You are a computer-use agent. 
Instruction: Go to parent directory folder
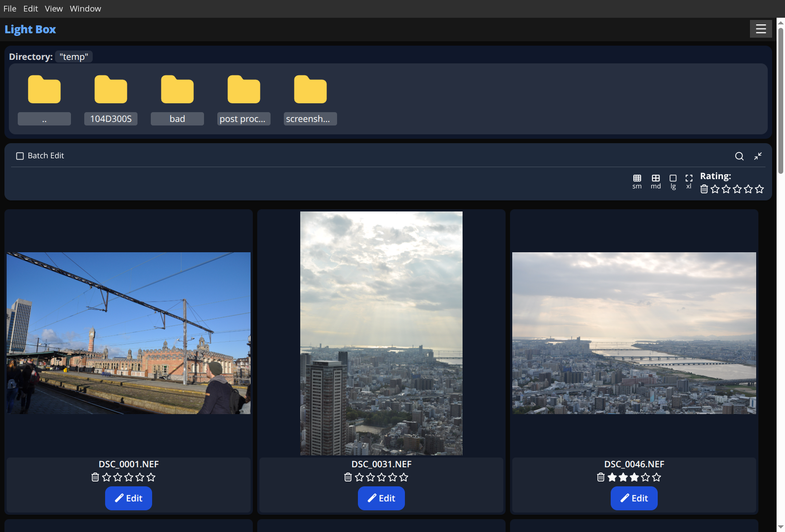tap(44, 100)
